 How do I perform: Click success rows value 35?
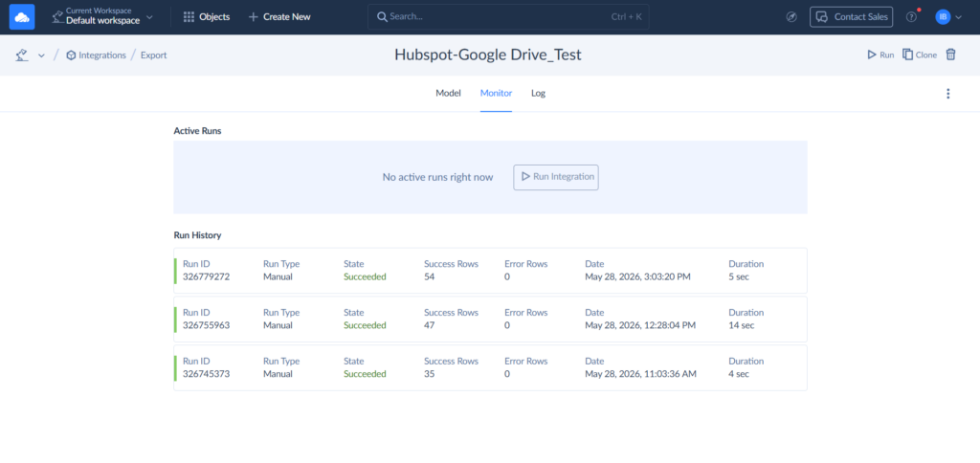(x=430, y=374)
